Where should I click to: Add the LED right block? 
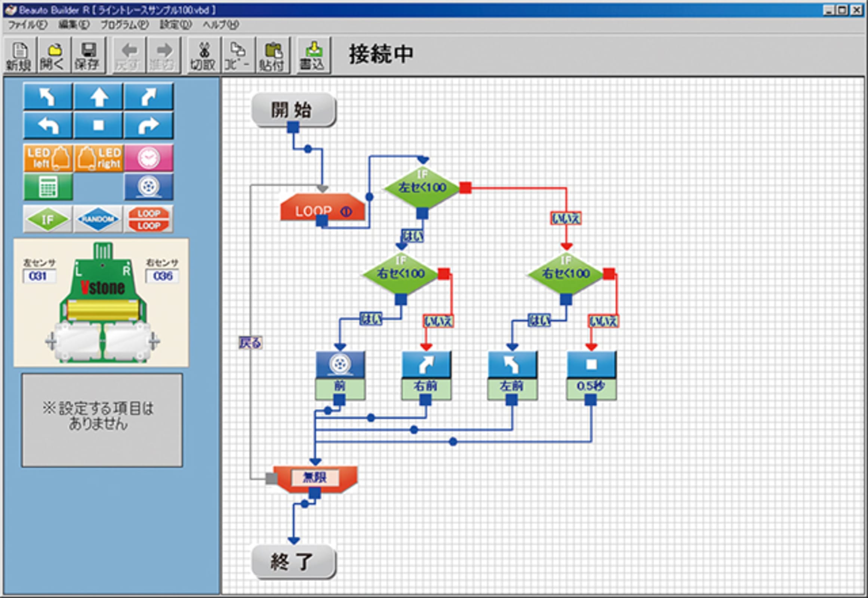pos(99,158)
